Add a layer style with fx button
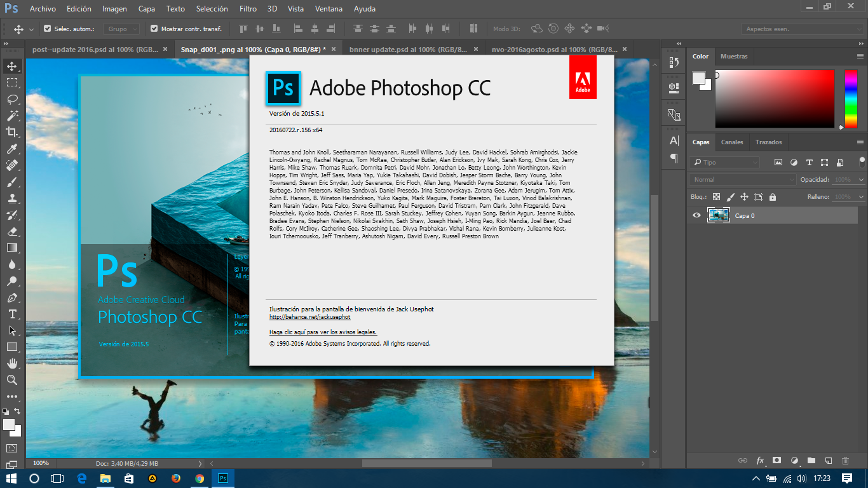 point(760,460)
